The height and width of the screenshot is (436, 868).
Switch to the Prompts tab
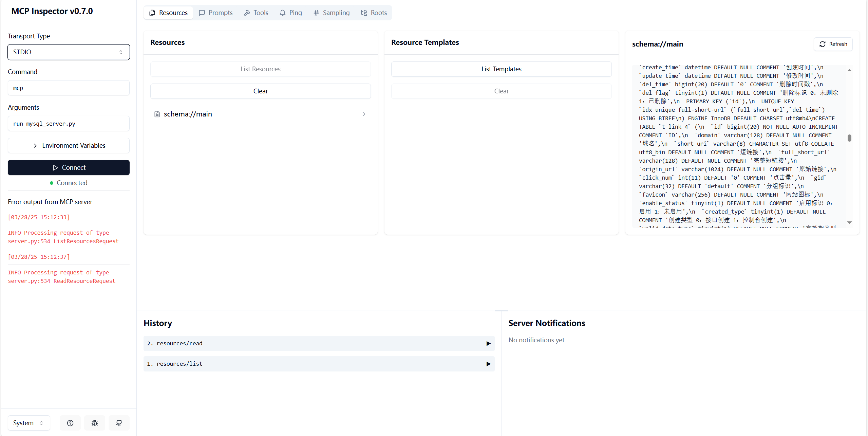216,13
